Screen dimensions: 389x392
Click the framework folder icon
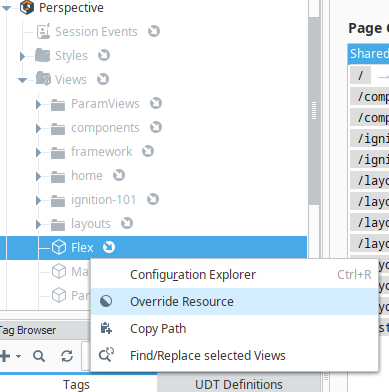(58, 152)
